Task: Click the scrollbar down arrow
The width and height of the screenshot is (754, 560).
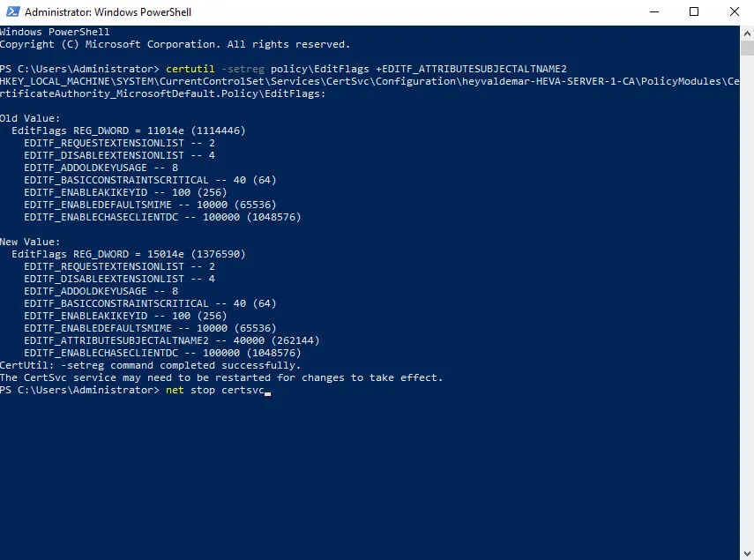Action: pyautogui.click(x=747, y=553)
